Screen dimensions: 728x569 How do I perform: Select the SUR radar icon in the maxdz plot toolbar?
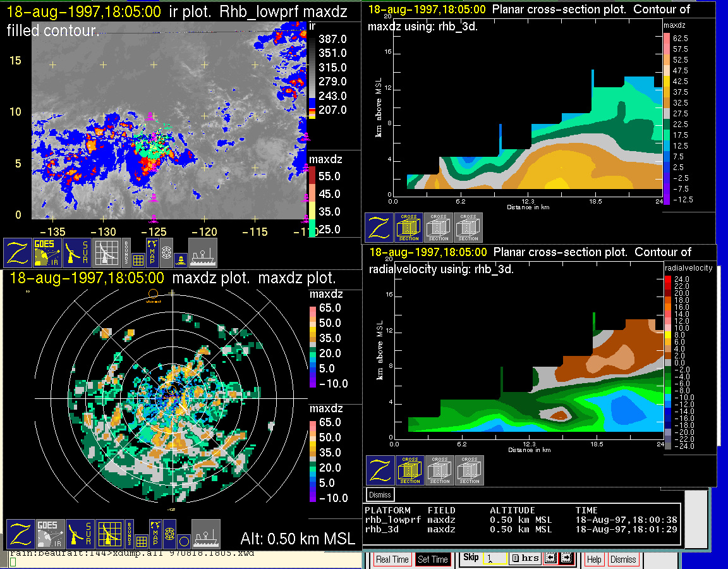80,534
